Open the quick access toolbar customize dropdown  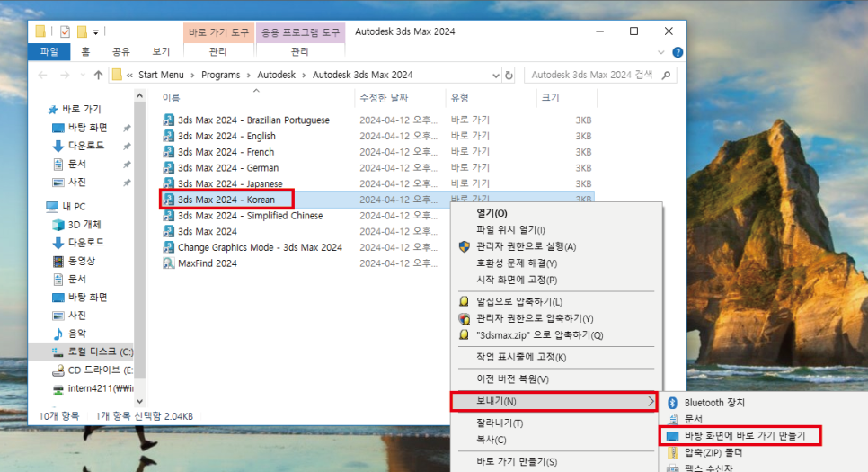(96, 32)
